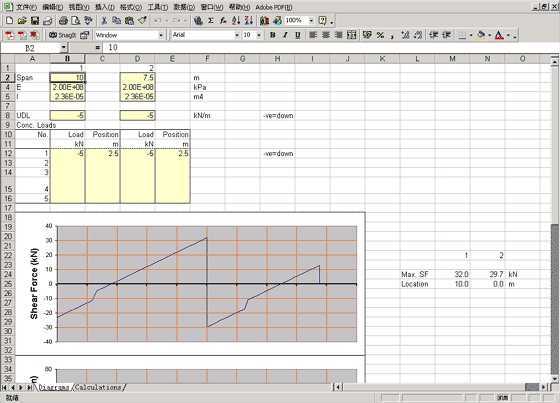Open Print Preview from the toolbar
The image size is (560, 403).
pos(76,21)
